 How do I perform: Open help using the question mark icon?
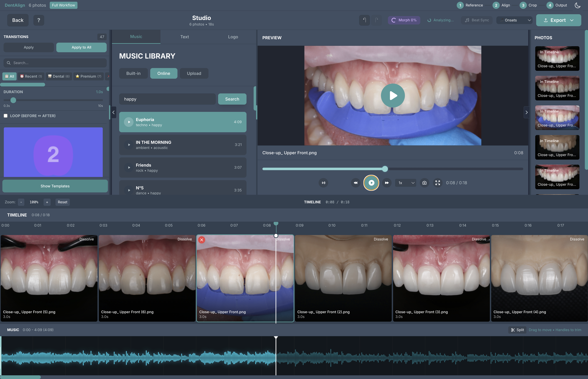(x=39, y=20)
